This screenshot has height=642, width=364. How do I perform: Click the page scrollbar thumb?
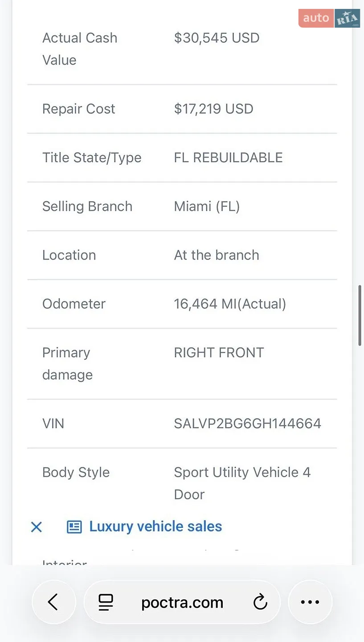[360, 316]
